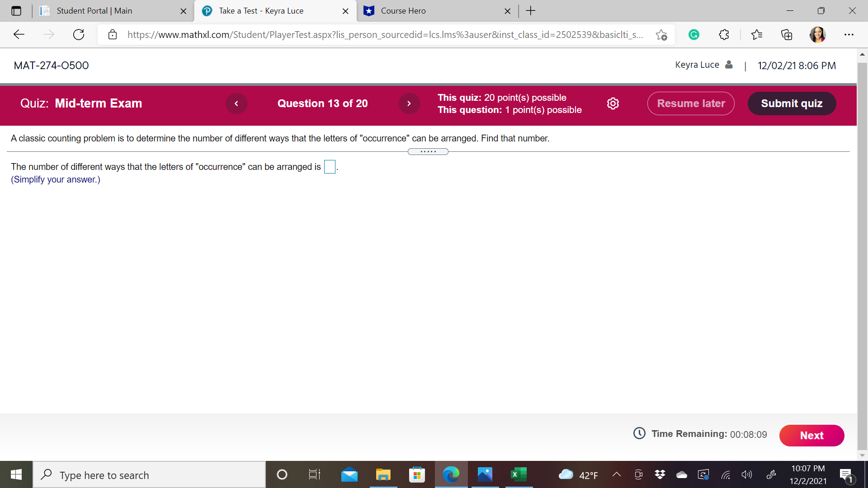Click the add to favorites star icon

click(x=661, y=34)
